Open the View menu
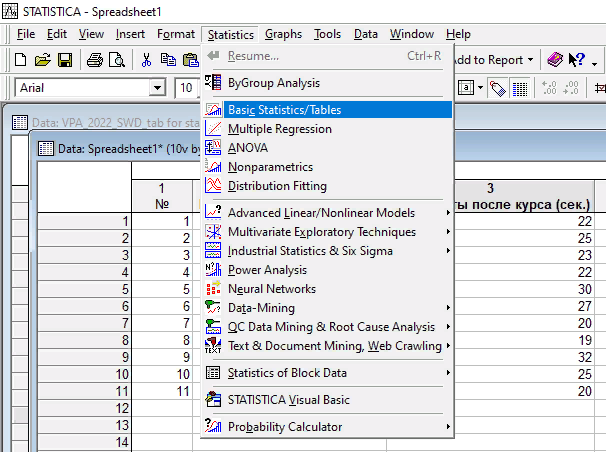606x452 pixels. [91, 34]
